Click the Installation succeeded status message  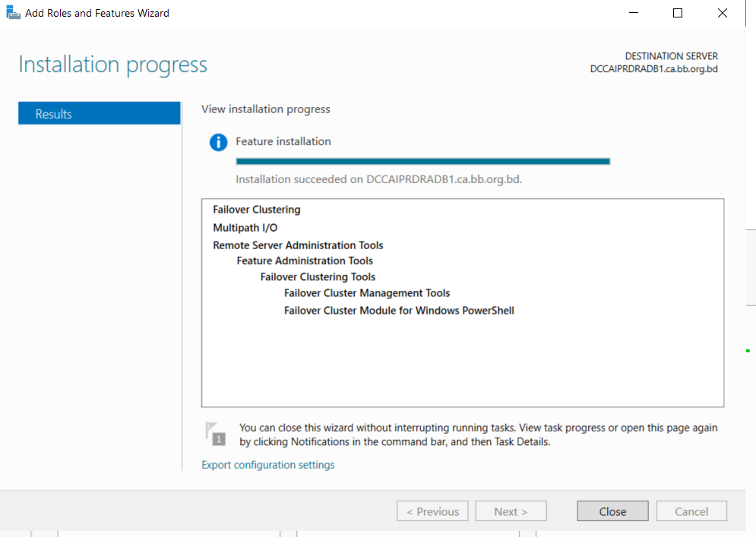pos(379,179)
